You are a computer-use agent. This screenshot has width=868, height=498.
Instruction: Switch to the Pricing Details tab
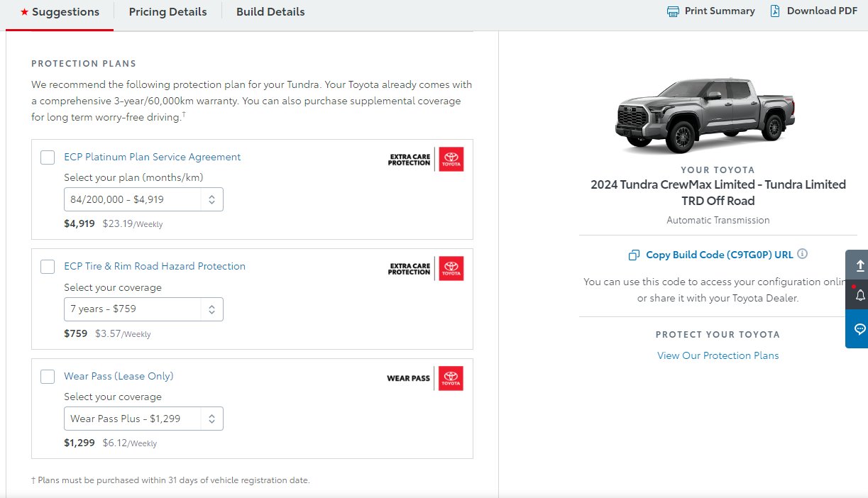pos(167,12)
